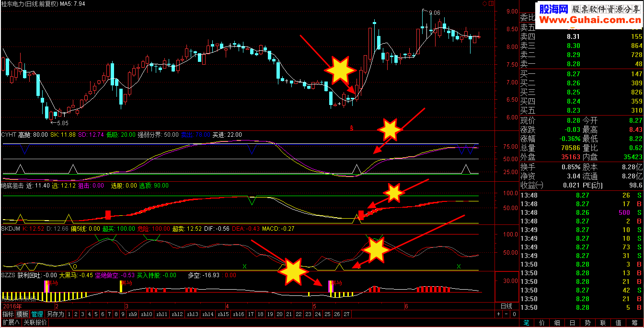Select template tab zh11

coord(162,314)
